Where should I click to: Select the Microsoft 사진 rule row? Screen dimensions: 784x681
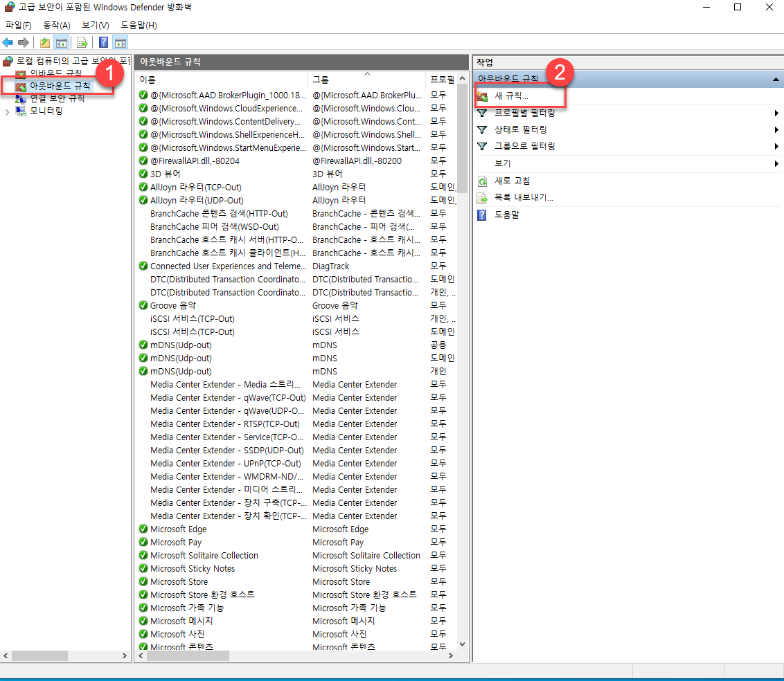tap(177, 634)
